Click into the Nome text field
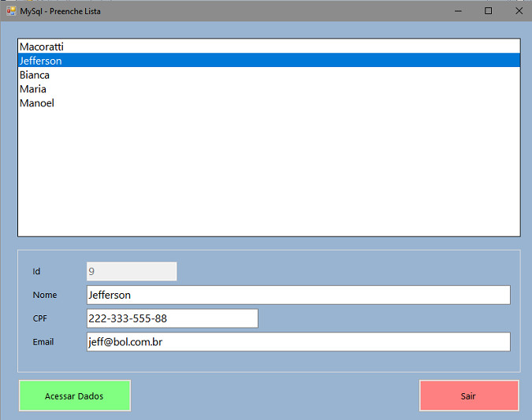 pyautogui.click(x=299, y=295)
